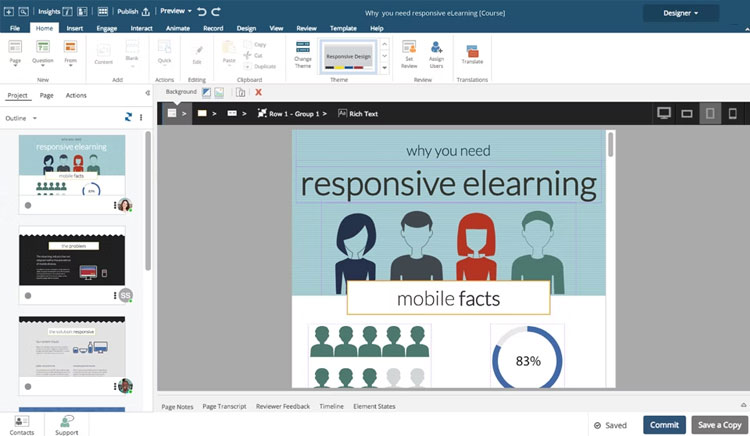Switch to phone layout view
Viewport: 750px width, 436px height.
[x=732, y=113]
